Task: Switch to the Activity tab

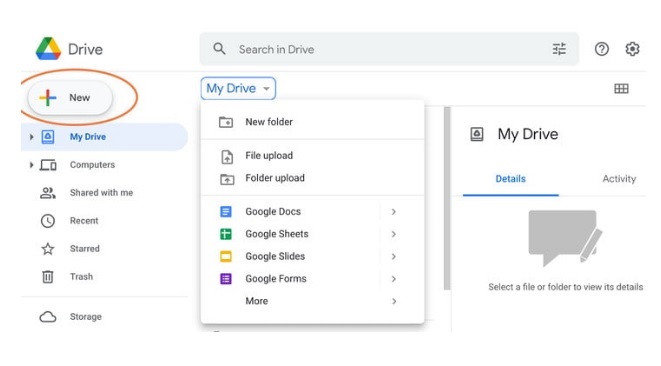Action: click(619, 179)
